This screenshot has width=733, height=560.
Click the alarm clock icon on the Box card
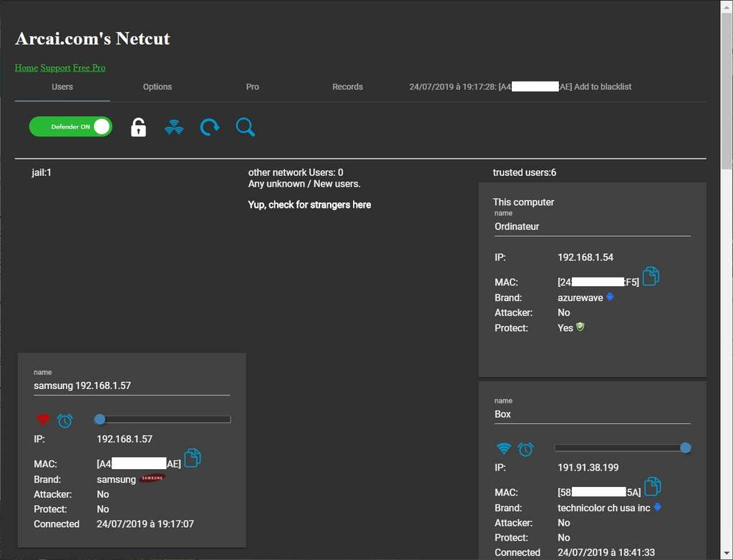(x=527, y=448)
